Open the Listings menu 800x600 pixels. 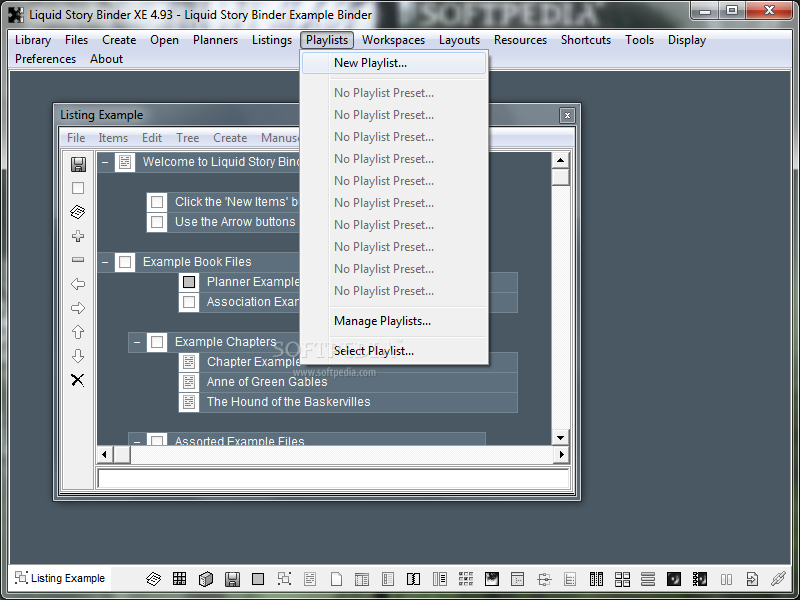272,40
